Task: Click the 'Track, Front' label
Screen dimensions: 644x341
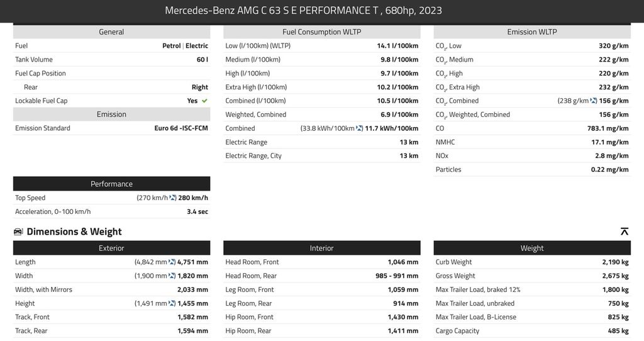Action: coord(32,317)
